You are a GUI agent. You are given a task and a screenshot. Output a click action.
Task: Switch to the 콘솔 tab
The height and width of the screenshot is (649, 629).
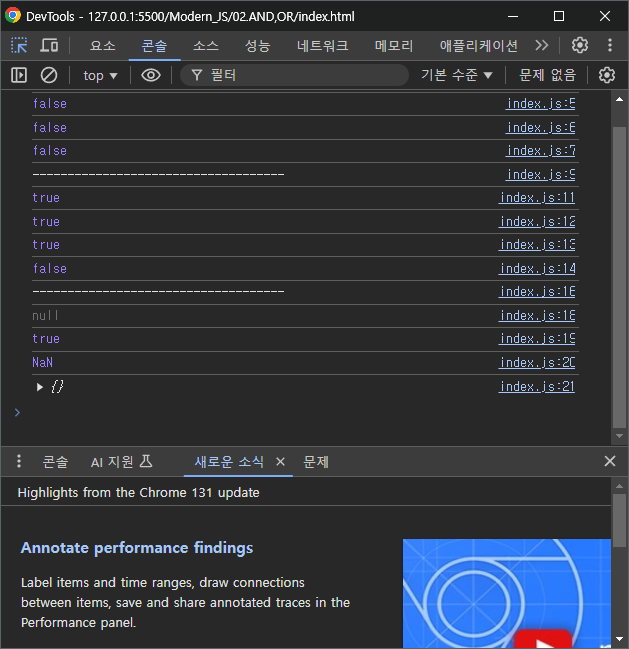click(154, 45)
